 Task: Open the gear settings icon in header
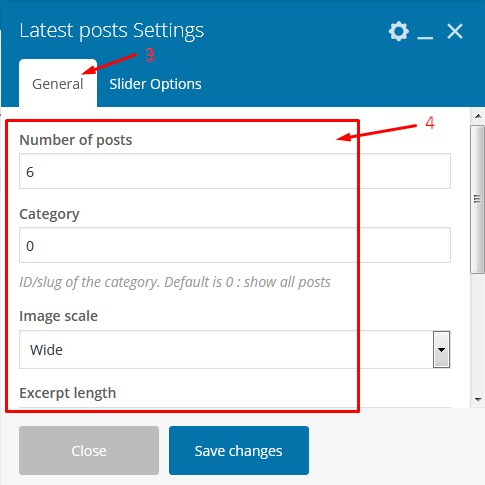pyautogui.click(x=399, y=31)
